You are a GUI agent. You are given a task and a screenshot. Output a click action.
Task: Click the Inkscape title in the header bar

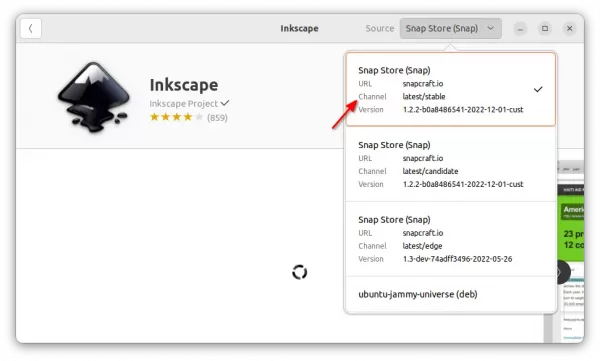299,28
